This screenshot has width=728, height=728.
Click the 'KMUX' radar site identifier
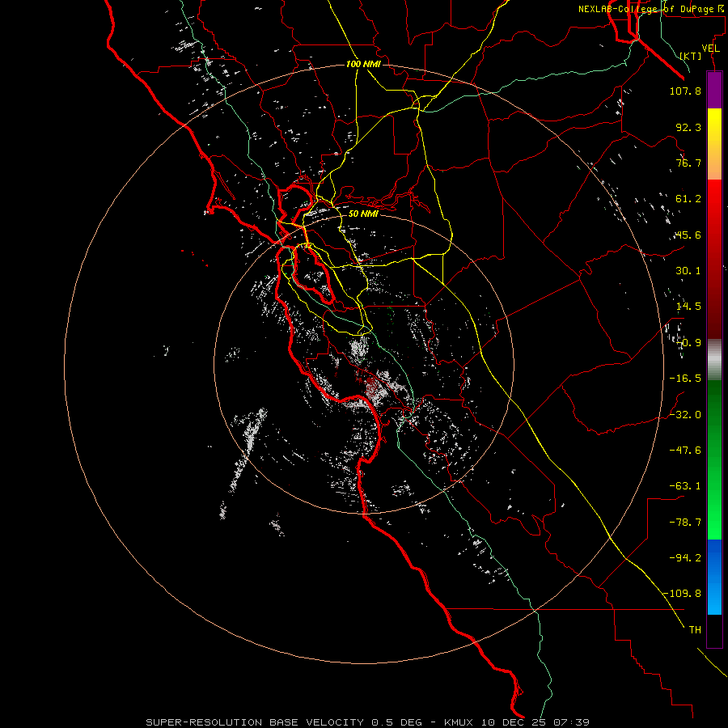460,722
